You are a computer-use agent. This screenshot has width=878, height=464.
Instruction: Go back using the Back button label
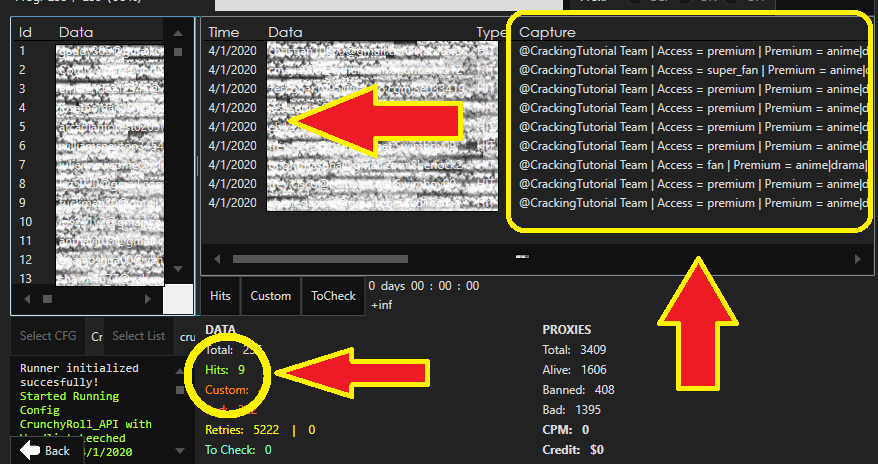(57, 451)
